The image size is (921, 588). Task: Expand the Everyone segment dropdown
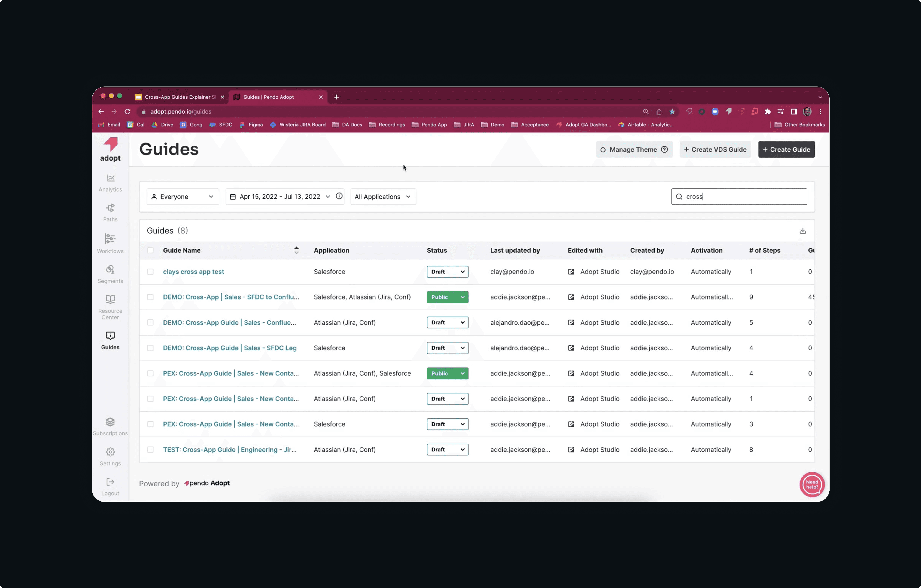[x=183, y=197]
